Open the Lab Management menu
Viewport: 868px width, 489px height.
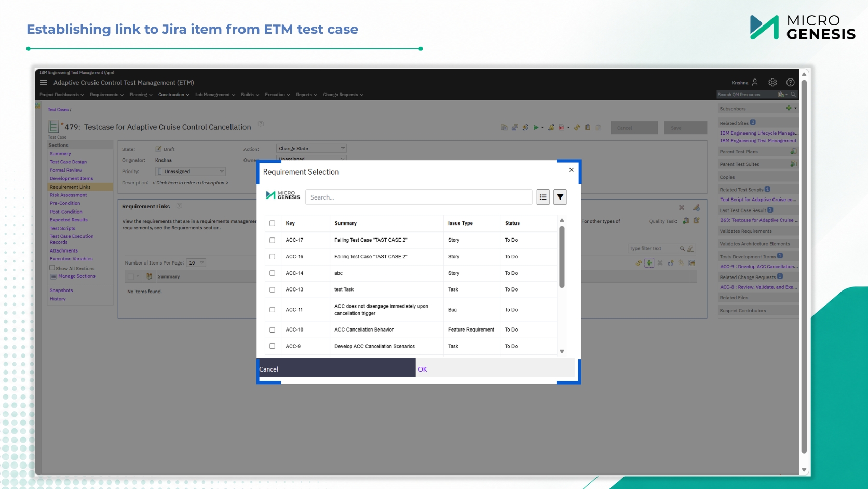[x=215, y=95]
